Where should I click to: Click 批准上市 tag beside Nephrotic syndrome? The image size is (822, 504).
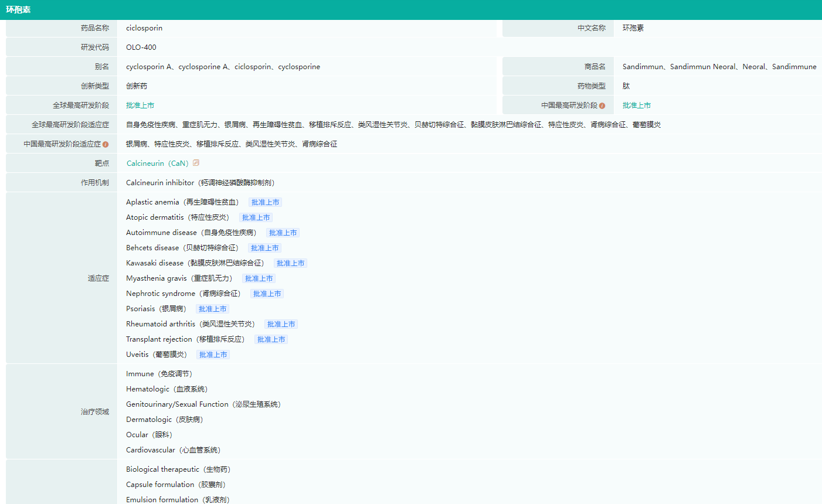267,294
